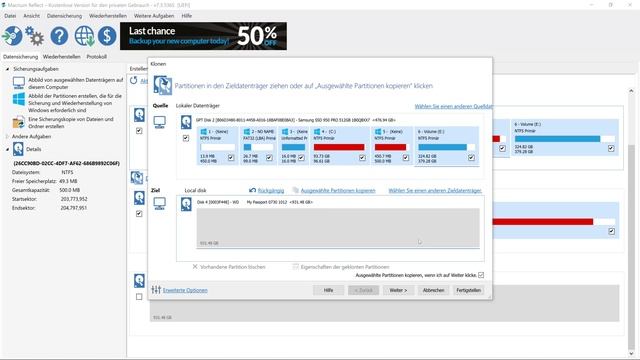This screenshot has height=360, width=640.
Task: Click Ausgewählte Partitionen kopieren link
Action: [338, 191]
